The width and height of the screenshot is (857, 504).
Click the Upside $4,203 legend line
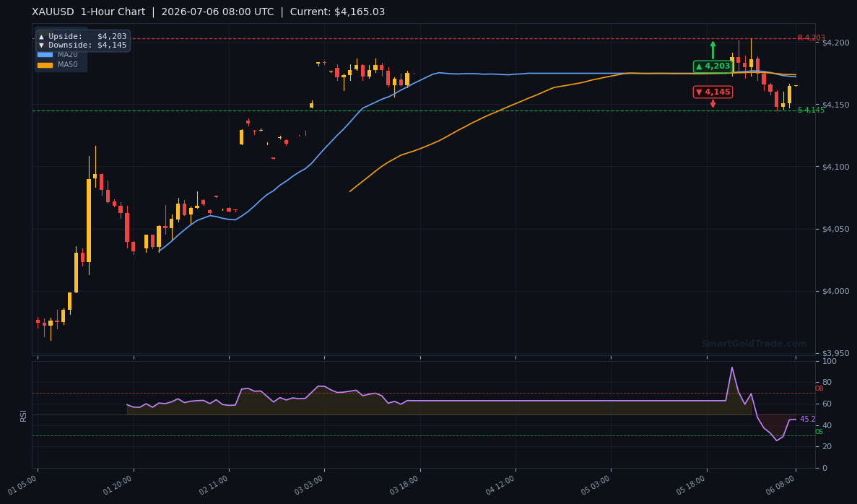click(x=82, y=37)
